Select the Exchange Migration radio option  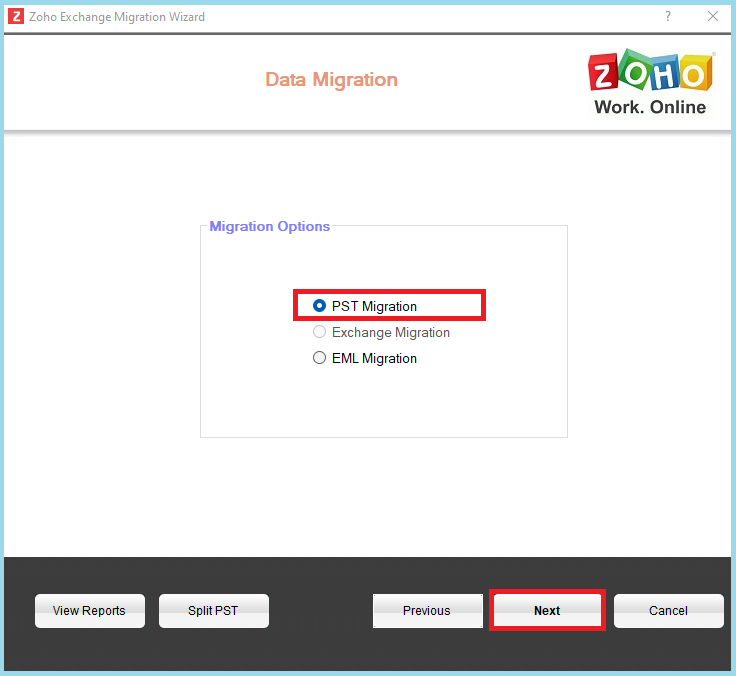pyautogui.click(x=319, y=332)
